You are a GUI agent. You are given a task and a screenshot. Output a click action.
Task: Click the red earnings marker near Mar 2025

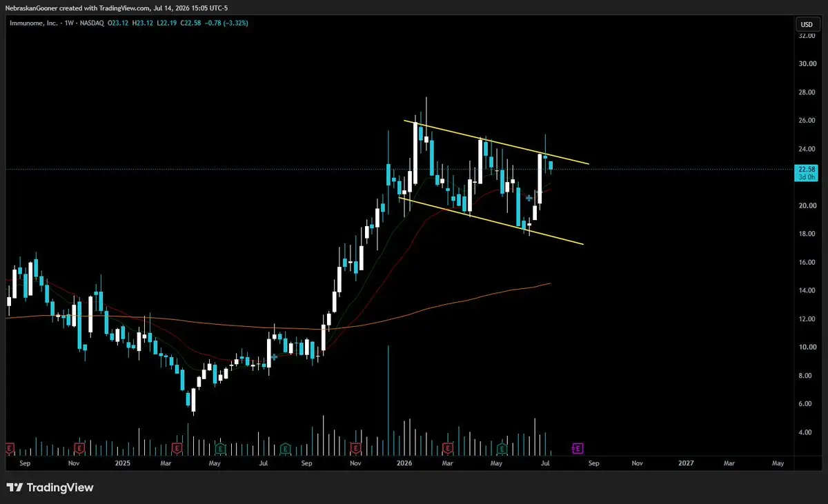tap(177, 448)
